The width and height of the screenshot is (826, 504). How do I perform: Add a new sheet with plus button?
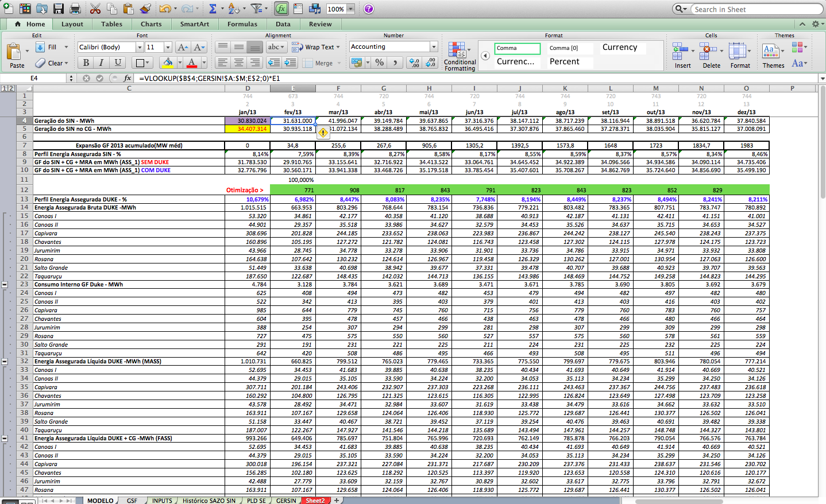[337, 501]
